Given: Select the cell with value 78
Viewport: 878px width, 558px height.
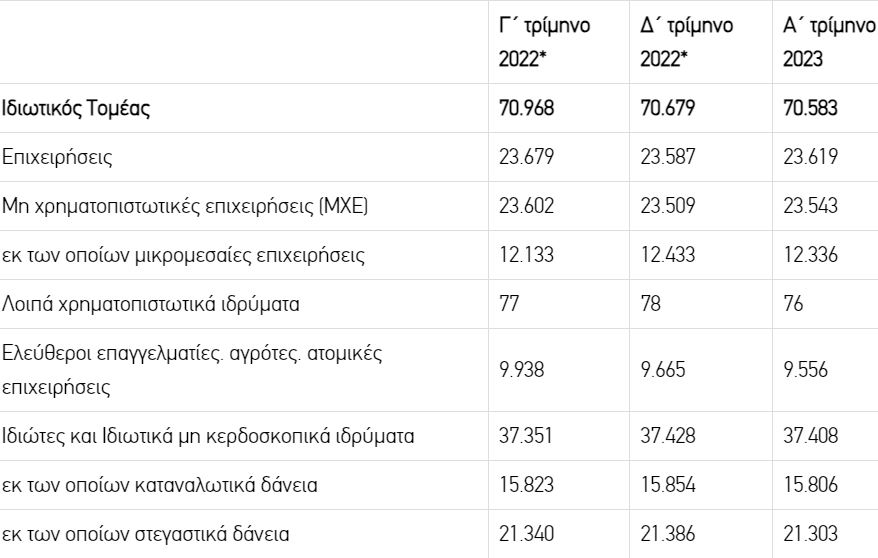Looking at the screenshot, I should coord(651,304).
